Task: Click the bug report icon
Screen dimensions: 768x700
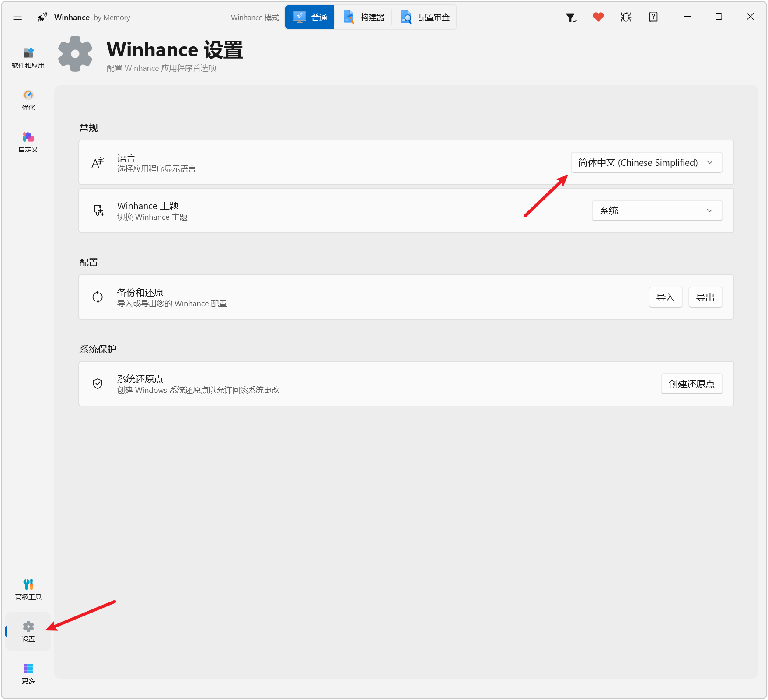Action: (x=626, y=17)
